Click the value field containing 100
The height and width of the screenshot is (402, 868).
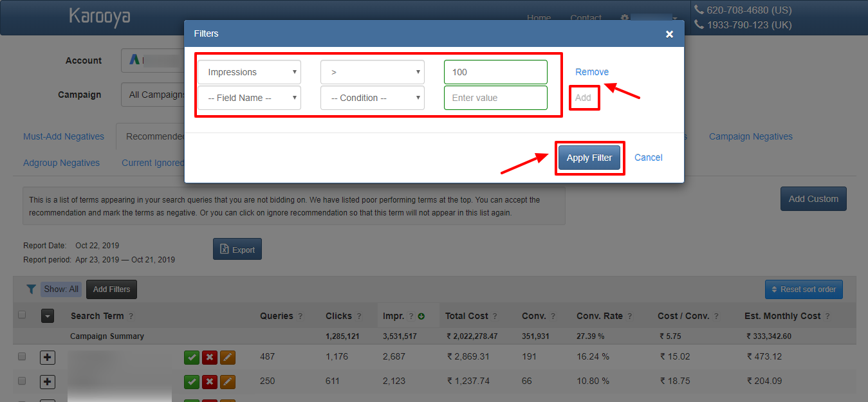495,72
